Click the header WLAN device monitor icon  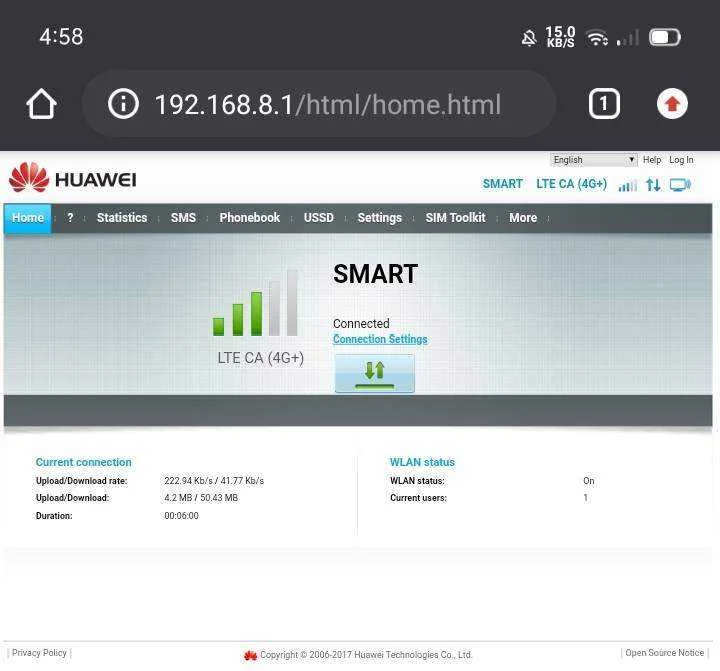coord(680,185)
